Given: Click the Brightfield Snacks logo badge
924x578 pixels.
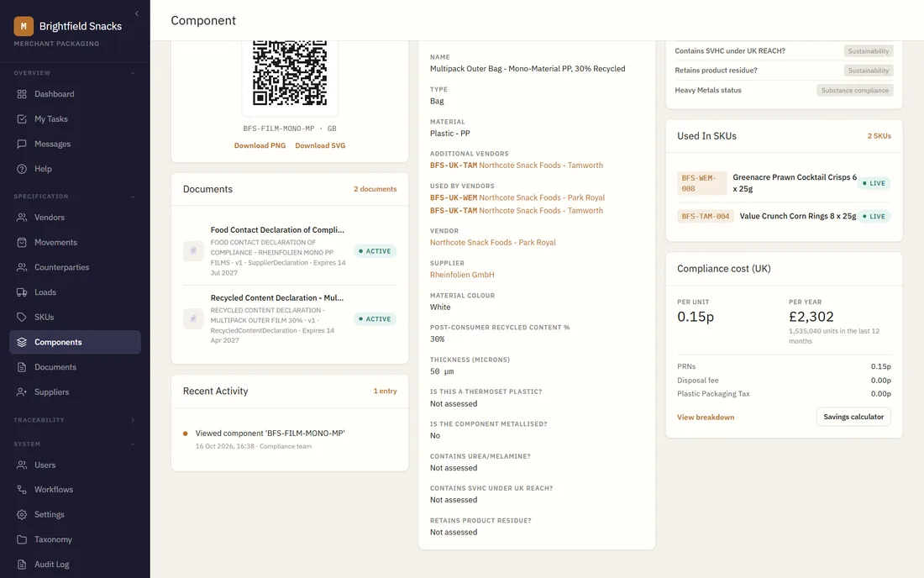Looking at the screenshot, I should click(x=24, y=26).
